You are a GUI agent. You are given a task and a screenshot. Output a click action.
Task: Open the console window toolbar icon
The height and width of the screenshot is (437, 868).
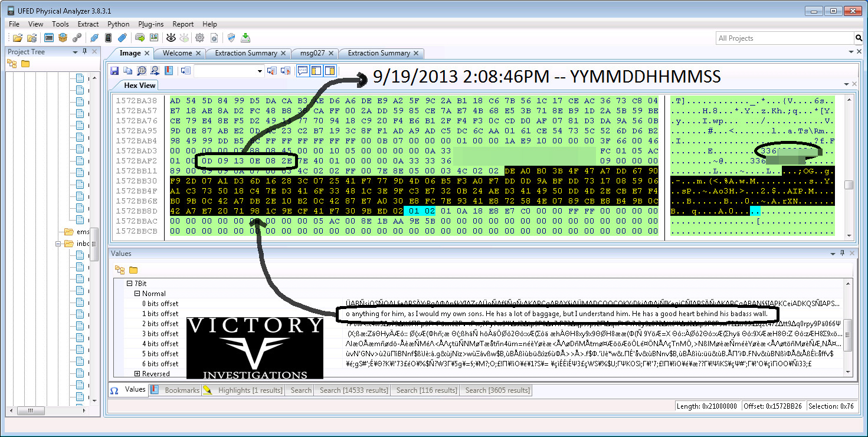[x=49, y=38]
